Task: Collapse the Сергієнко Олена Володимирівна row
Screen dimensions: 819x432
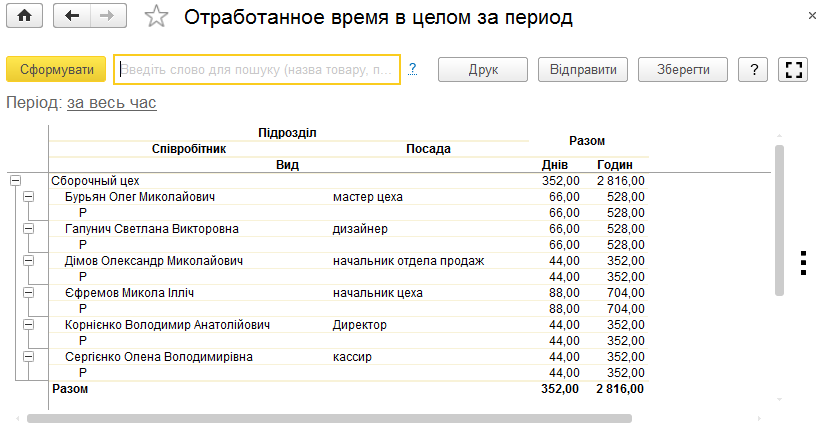Action: (29, 357)
